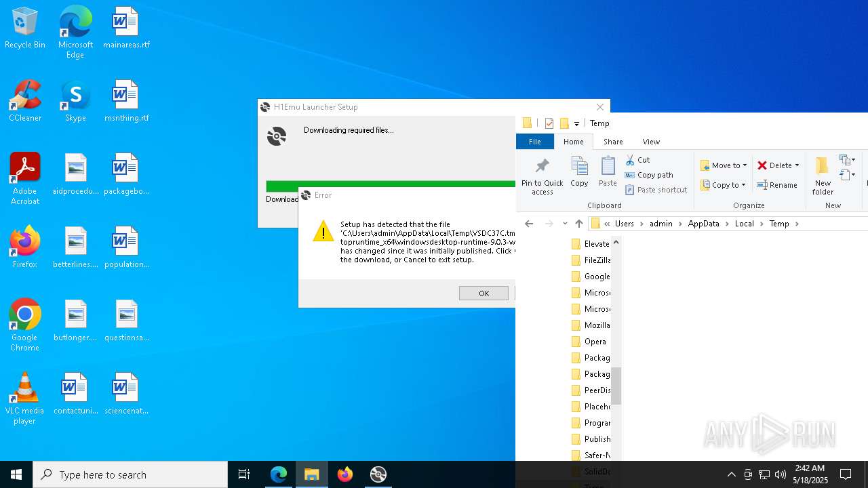Open the File menu in Explorer

pyautogui.click(x=535, y=142)
